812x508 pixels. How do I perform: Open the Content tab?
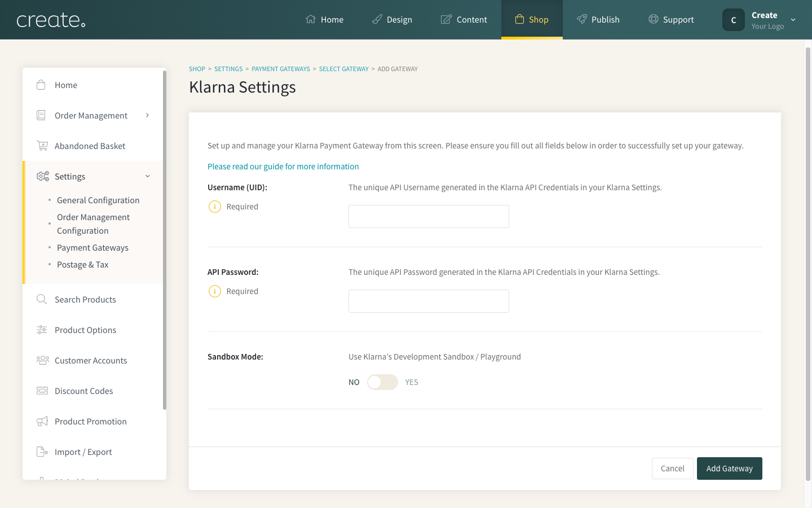click(464, 19)
